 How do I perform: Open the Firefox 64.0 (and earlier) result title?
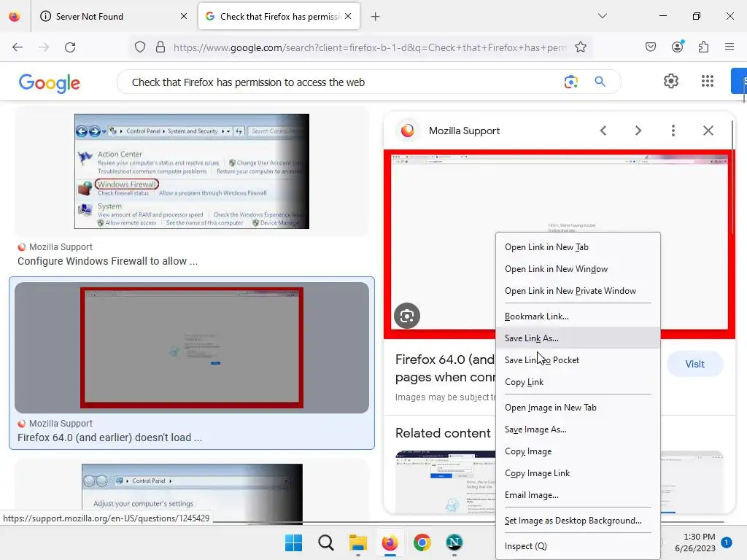pyautogui.click(x=110, y=437)
